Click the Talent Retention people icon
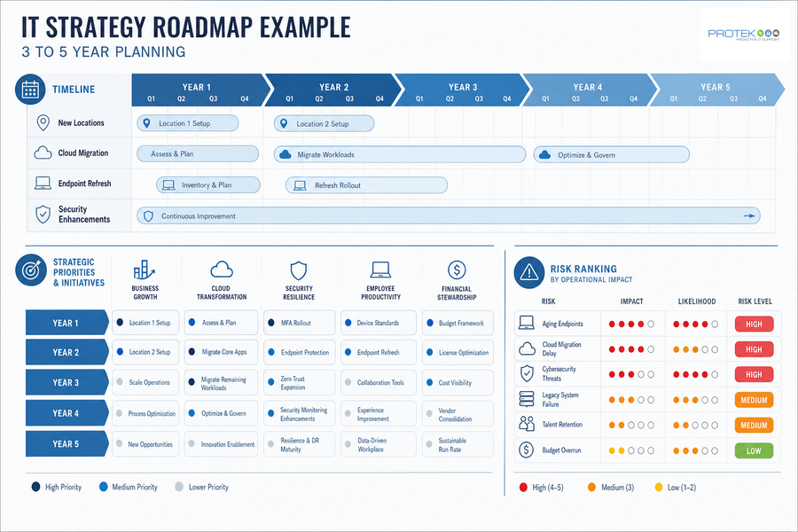 point(527,424)
